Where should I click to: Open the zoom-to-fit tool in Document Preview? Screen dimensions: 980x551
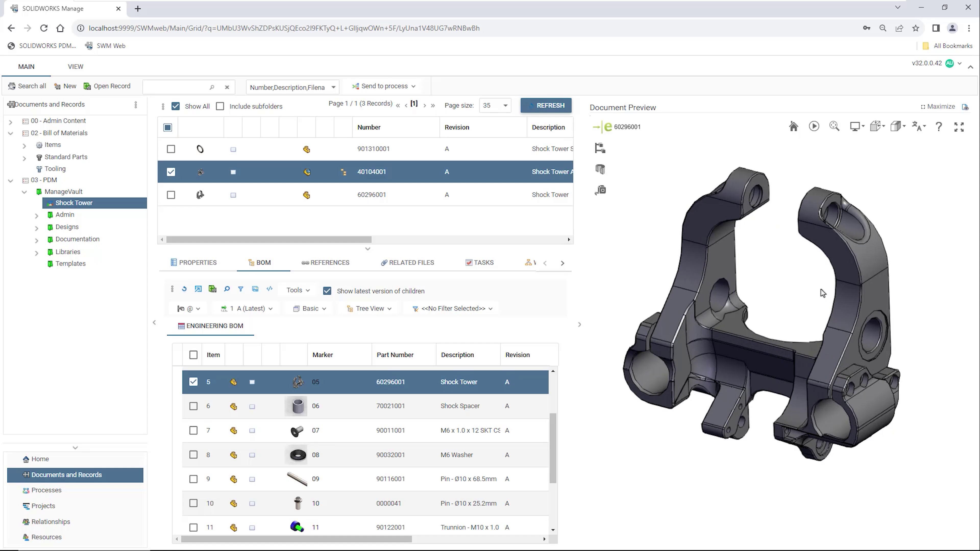834,126
